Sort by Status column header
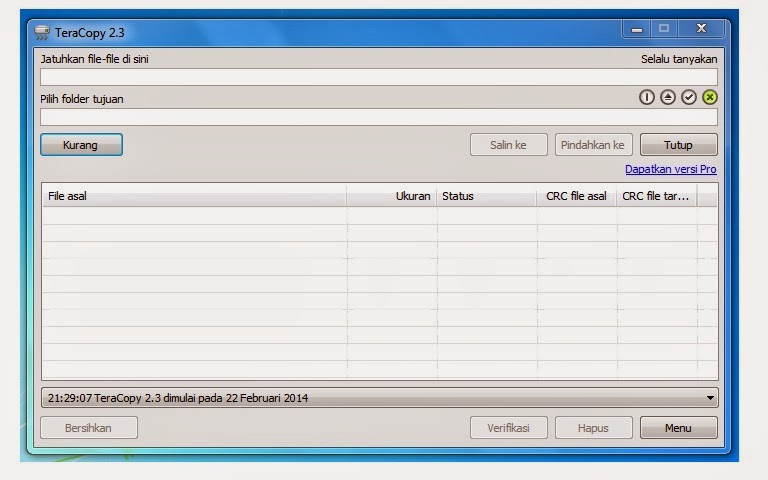This screenshot has height=480, width=768. coord(487,196)
